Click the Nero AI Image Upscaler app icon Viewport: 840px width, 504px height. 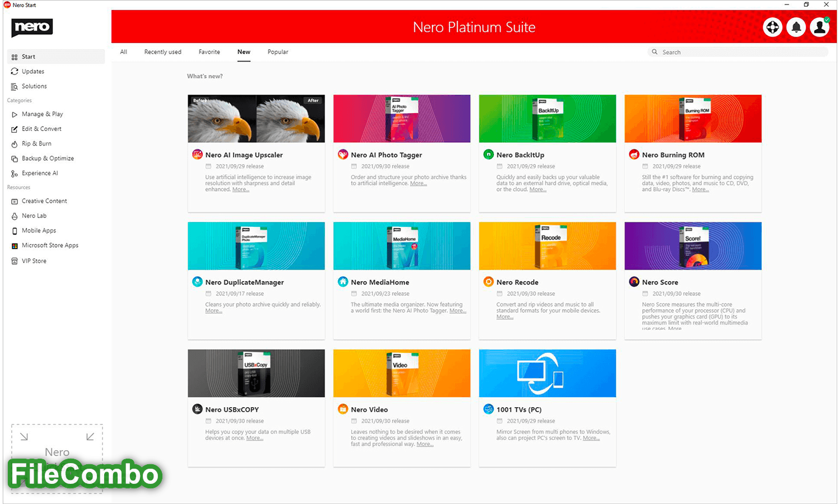[197, 155]
